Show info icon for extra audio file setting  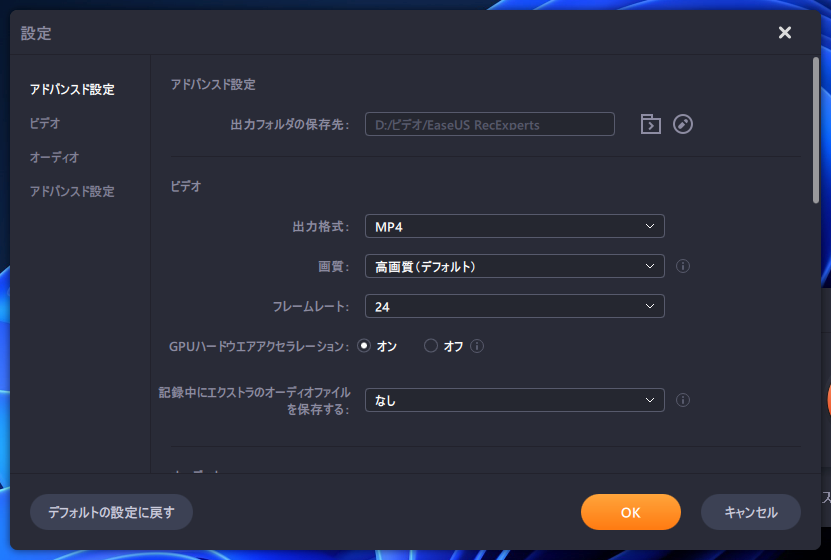(x=683, y=400)
